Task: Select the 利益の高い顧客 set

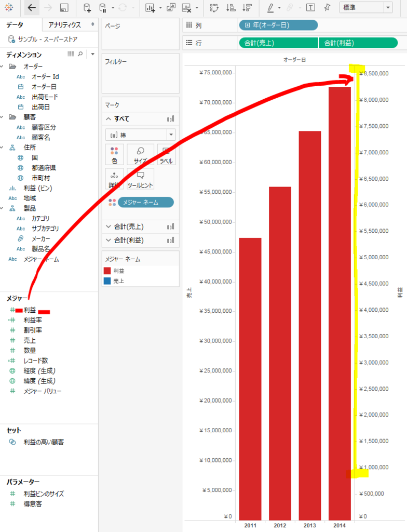Action: [44, 442]
